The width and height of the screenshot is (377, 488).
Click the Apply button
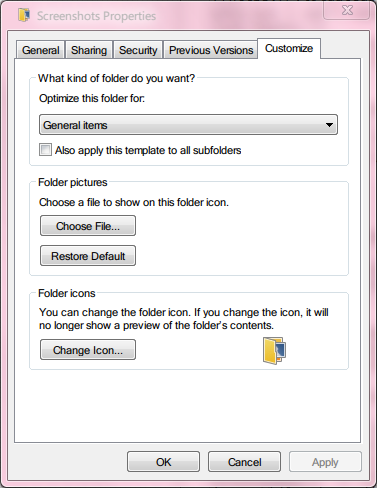[325, 462]
